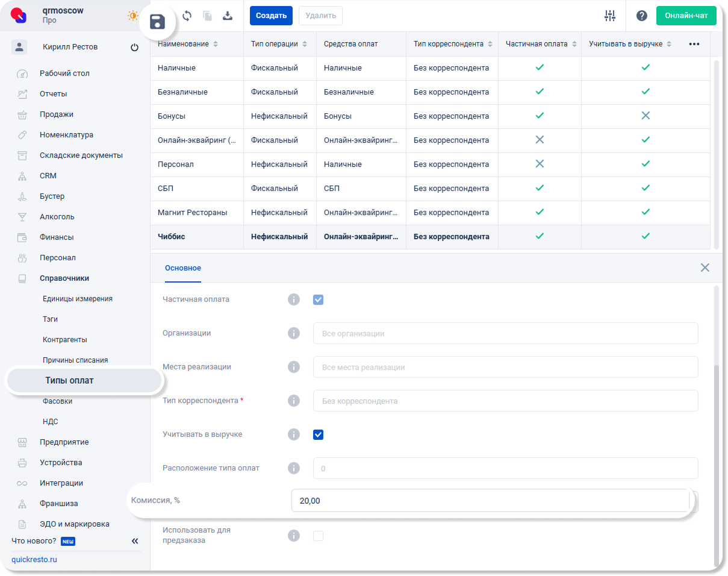This screenshot has width=728, height=576.
Task: Open the Места реализации dropdown
Action: [x=505, y=367]
